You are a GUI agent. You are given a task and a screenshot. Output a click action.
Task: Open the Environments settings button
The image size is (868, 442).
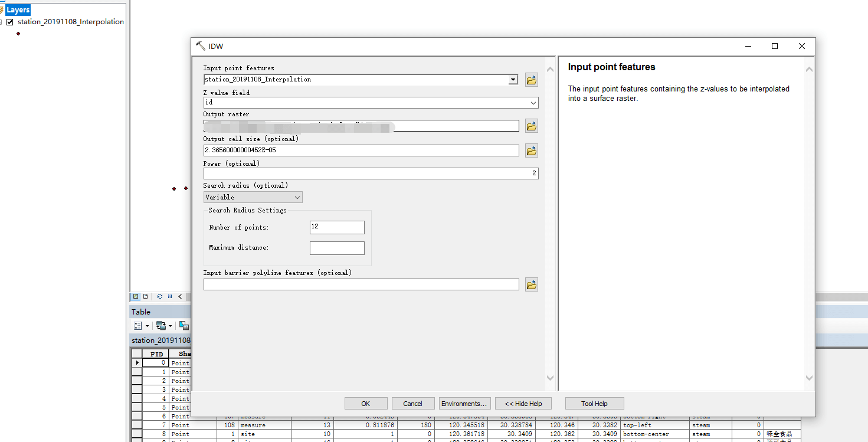coord(464,404)
